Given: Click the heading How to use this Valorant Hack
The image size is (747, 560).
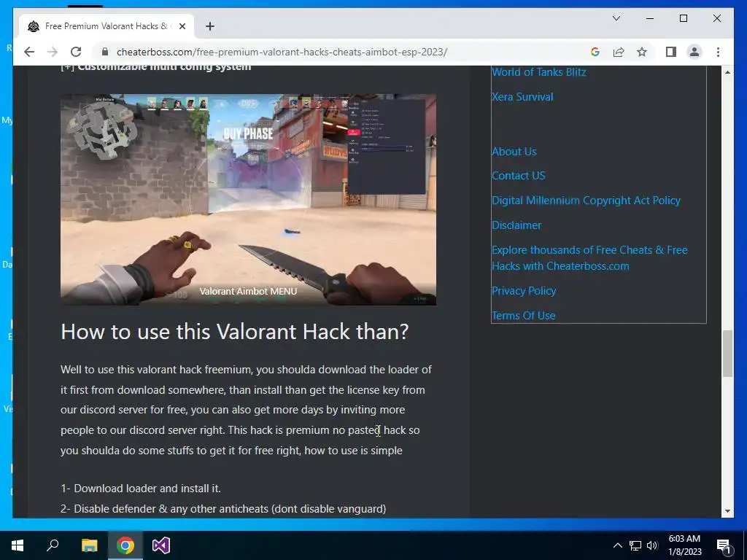Looking at the screenshot, I should pos(234,332).
